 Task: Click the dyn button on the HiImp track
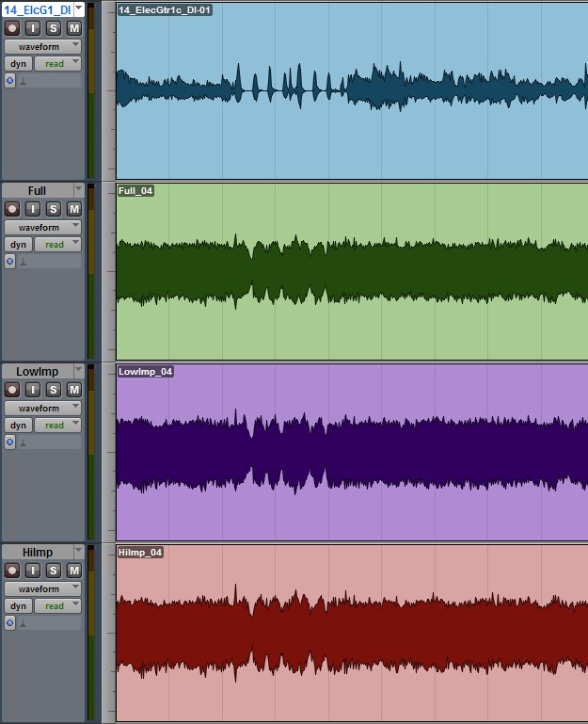(x=17, y=606)
